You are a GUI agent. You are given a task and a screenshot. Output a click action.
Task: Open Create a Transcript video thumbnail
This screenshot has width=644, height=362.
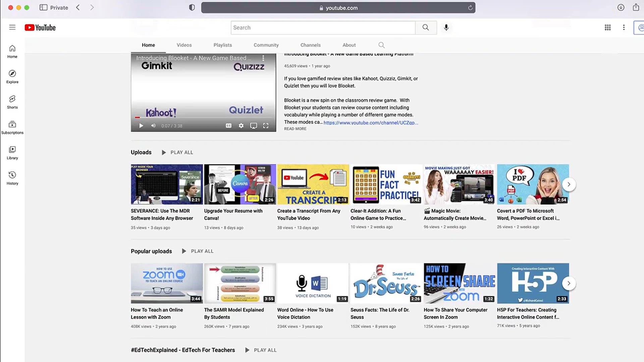coord(313,184)
